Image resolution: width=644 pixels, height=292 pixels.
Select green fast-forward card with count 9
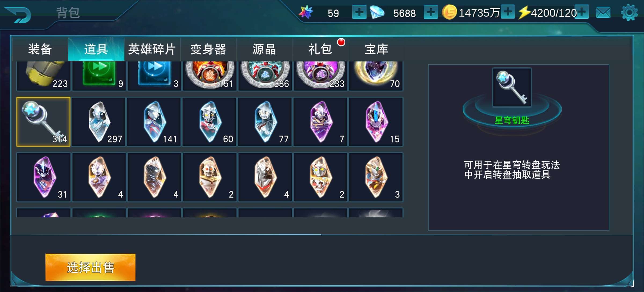(x=99, y=76)
